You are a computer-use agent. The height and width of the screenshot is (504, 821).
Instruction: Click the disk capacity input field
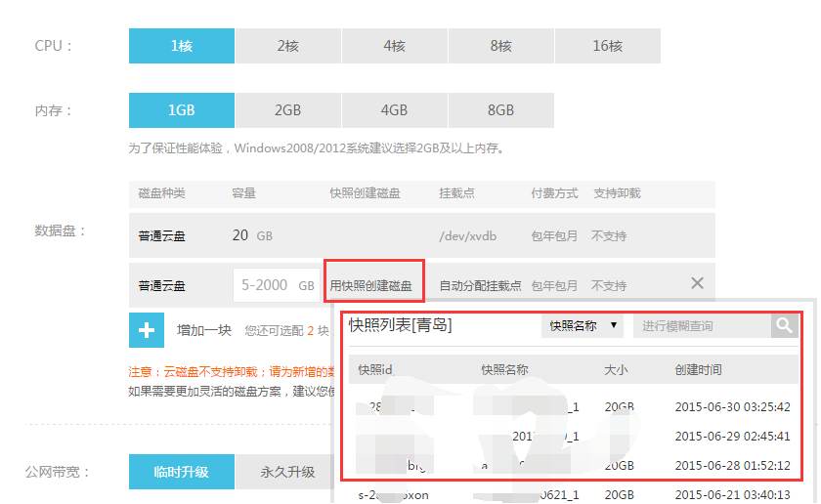pyautogui.click(x=265, y=285)
